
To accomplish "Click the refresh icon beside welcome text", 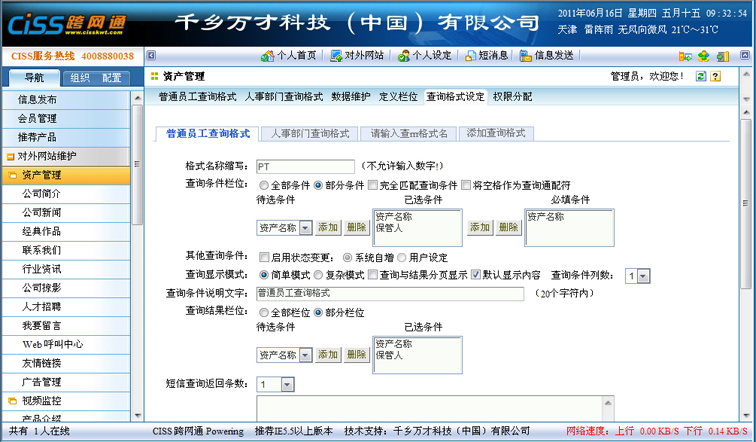I will pos(701,76).
